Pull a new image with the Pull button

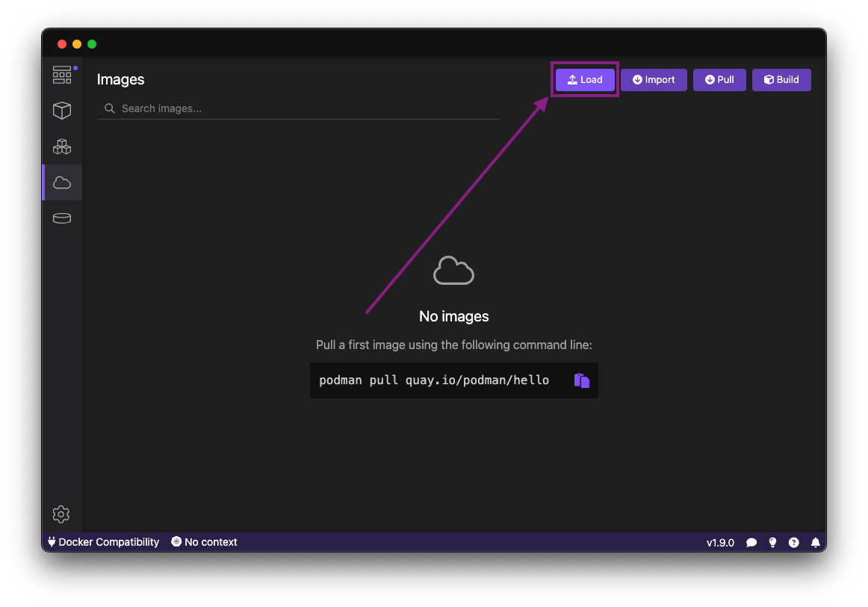click(x=719, y=79)
